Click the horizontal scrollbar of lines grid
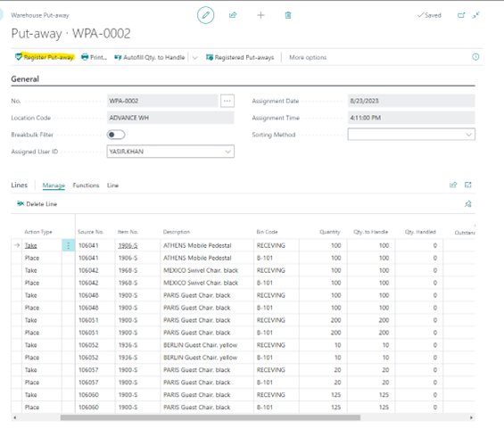This screenshot has width=504, height=445. coord(211,417)
